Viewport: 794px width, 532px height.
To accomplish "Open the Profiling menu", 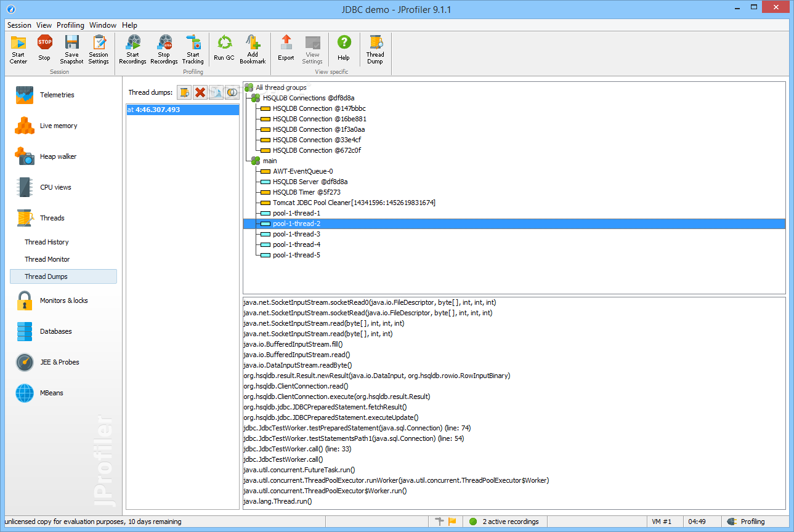I will 70,25.
